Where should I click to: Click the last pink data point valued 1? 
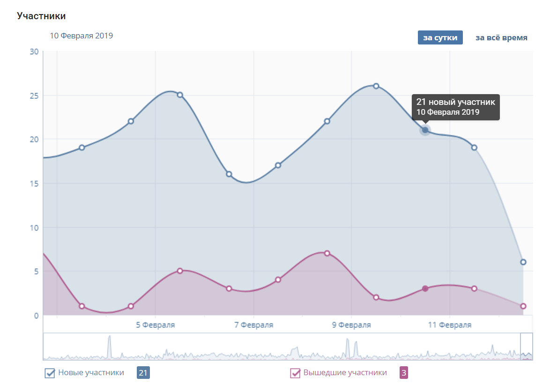523,306
